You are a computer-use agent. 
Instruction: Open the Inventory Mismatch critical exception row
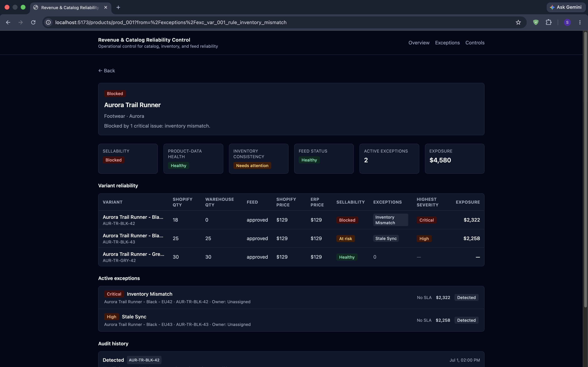coord(291,298)
